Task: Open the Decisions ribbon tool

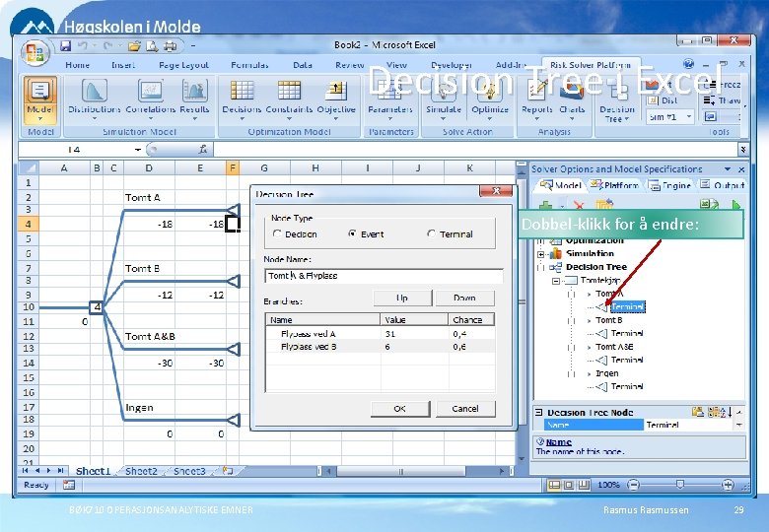Action: (x=242, y=100)
